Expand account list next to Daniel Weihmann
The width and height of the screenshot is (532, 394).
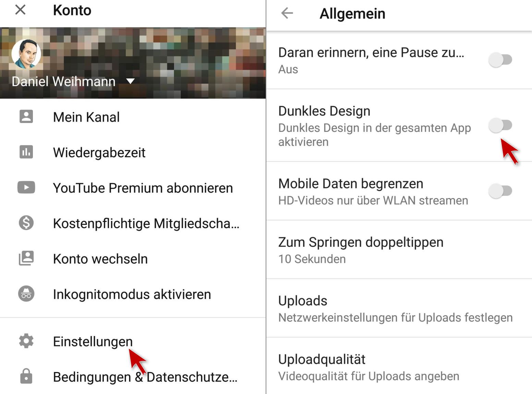(x=130, y=81)
